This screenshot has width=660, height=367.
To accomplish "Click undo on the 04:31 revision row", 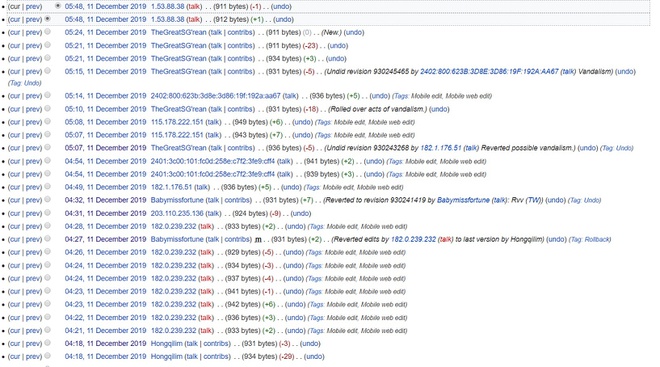I will tap(301, 213).
